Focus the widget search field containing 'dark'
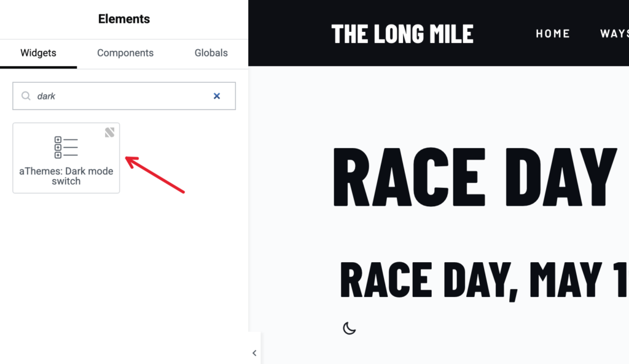The image size is (629, 364). (x=124, y=96)
